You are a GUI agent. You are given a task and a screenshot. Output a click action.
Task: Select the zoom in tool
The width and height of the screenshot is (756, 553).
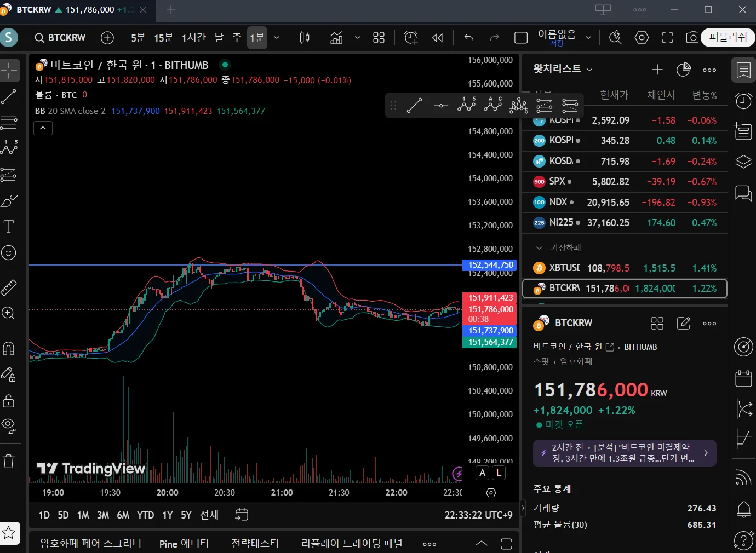9,313
